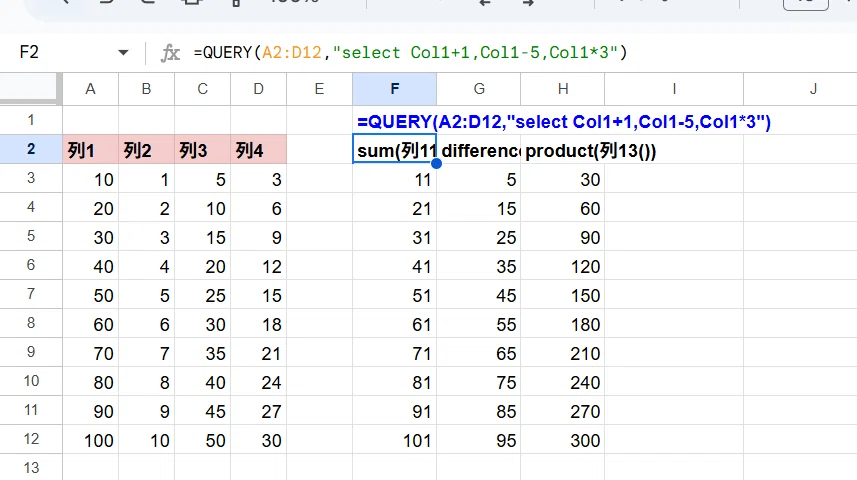Click cell H10 with value 240
The width and height of the screenshot is (857, 480).
[x=563, y=382]
